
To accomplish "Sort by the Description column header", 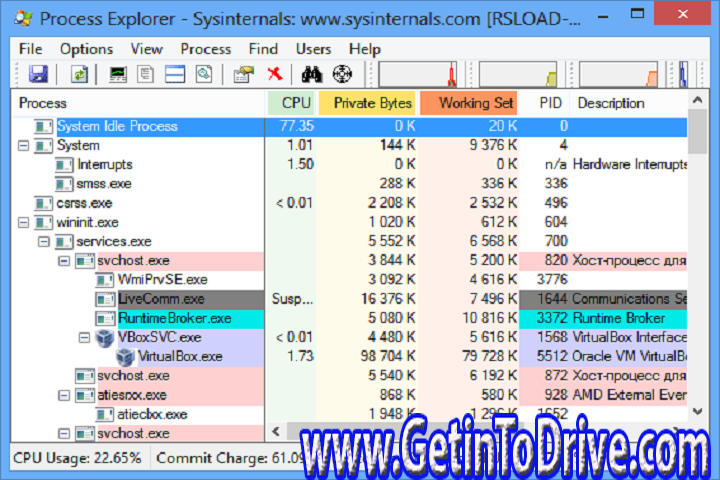I will point(628,103).
